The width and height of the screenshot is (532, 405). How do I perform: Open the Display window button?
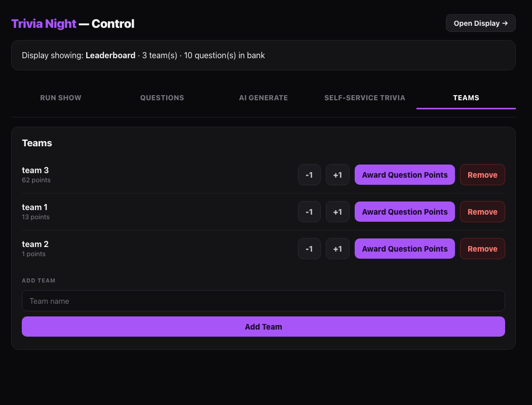tap(480, 23)
